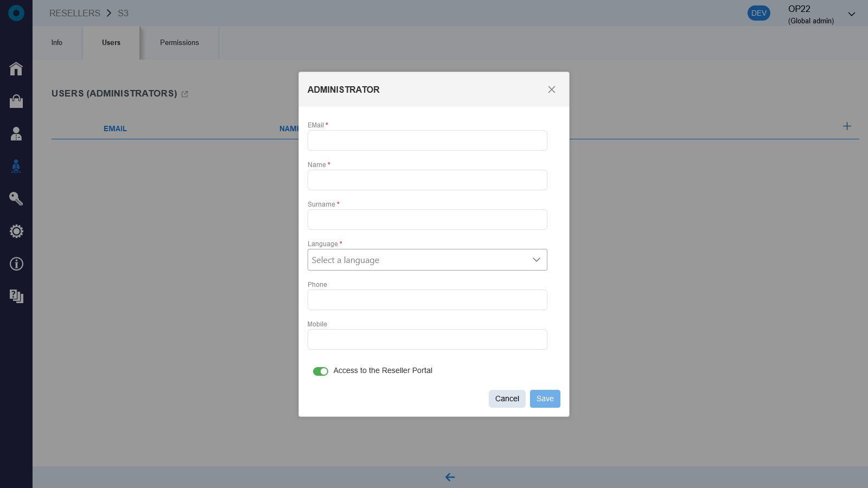Viewport: 868px width, 488px height.
Task: Open the settings gear icon in sidebar
Action: [x=16, y=231]
